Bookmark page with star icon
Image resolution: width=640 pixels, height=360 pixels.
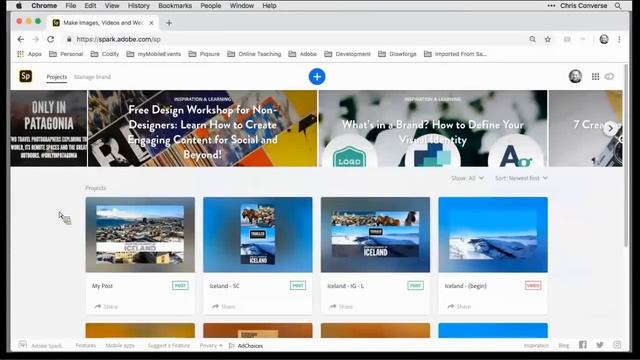(x=548, y=39)
